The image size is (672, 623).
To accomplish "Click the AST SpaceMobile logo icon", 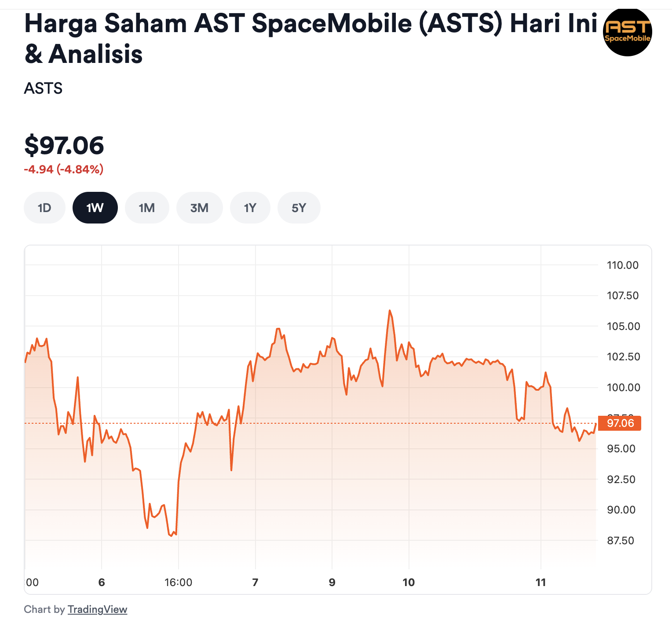I will [627, 32].
